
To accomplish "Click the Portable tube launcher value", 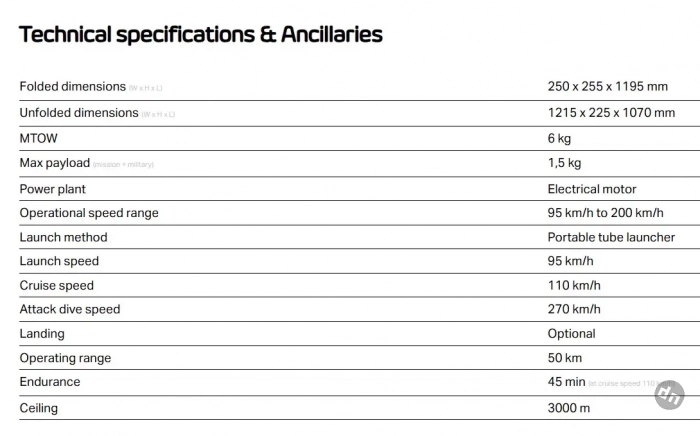I will 611,237.
